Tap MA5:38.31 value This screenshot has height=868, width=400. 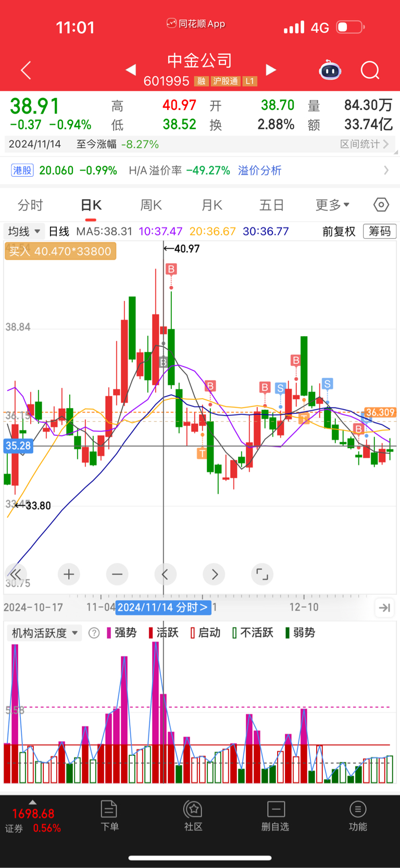(x=104, y=231)
